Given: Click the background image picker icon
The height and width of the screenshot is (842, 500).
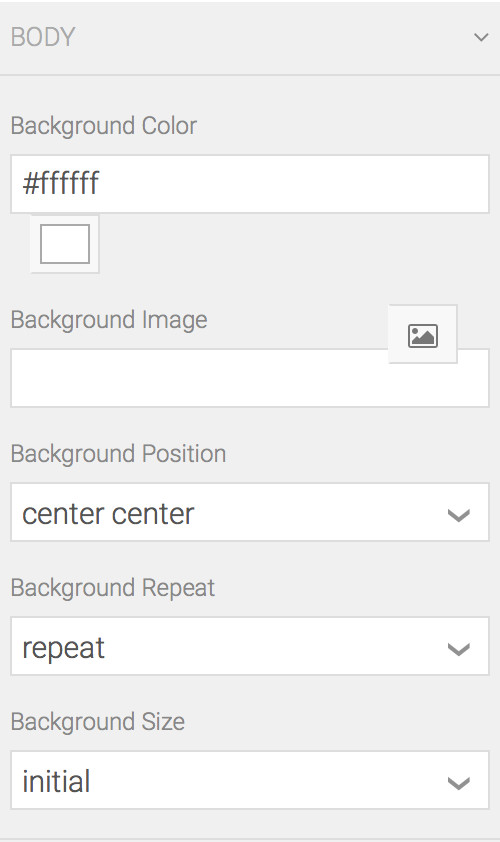Looking at the screenshot, I should 423,335.
